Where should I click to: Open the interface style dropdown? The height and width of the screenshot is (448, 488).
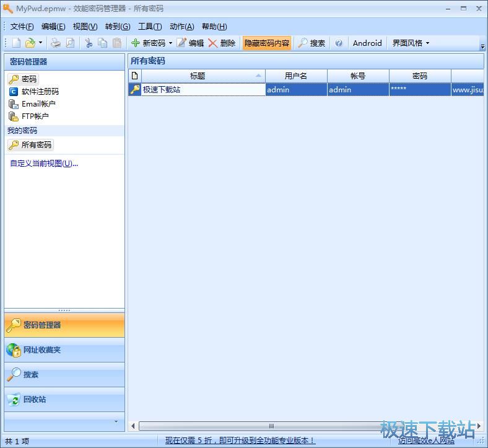click(411, 43)
